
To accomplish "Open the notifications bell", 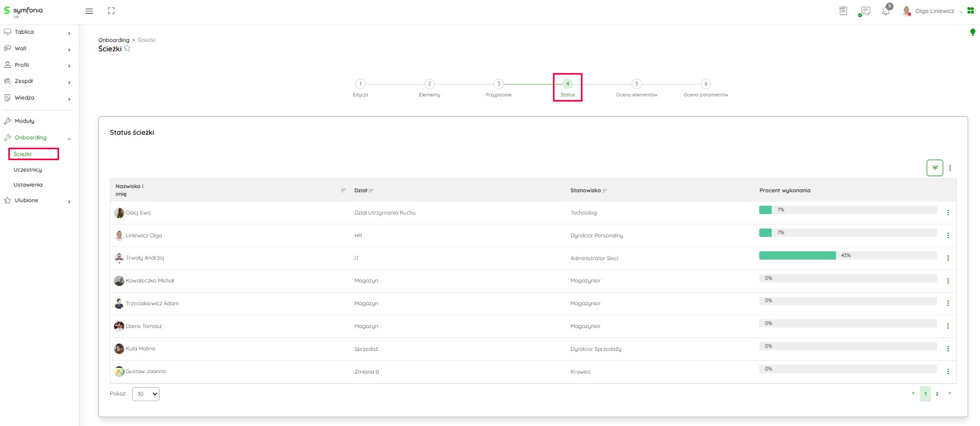I will point(886,11).
